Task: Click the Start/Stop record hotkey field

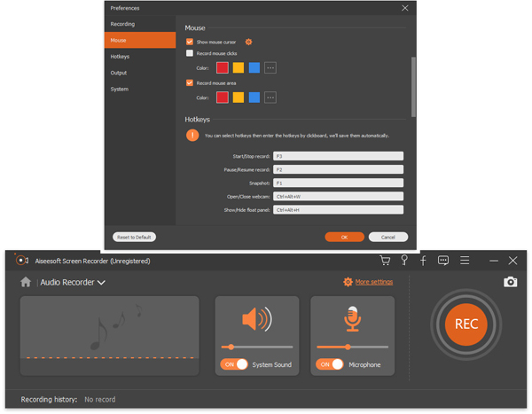Action: pos(339,156)
